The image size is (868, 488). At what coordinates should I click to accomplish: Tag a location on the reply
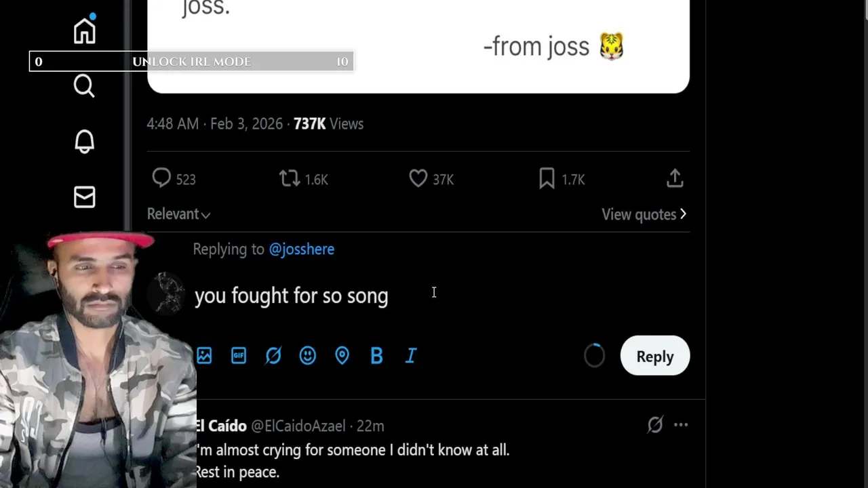coord(342,356)
